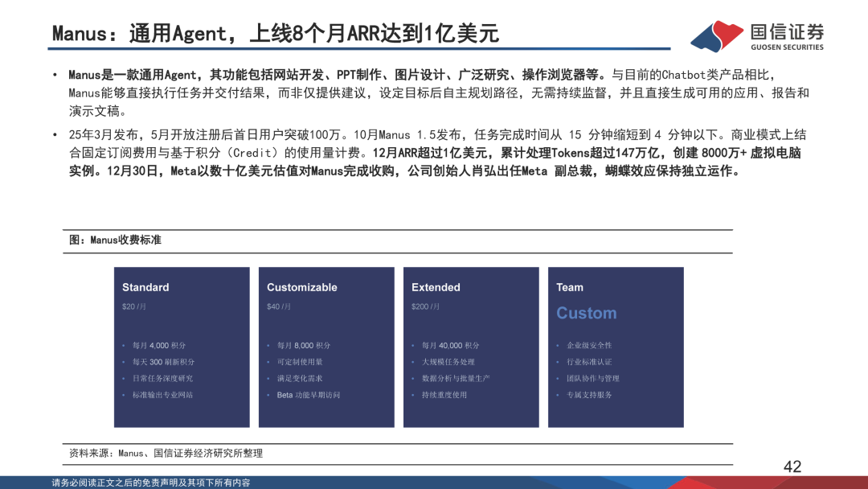The image size is (868, 489).
Task: Click "每月 8,000 积分" in Customizable plan
Action: 303,345
